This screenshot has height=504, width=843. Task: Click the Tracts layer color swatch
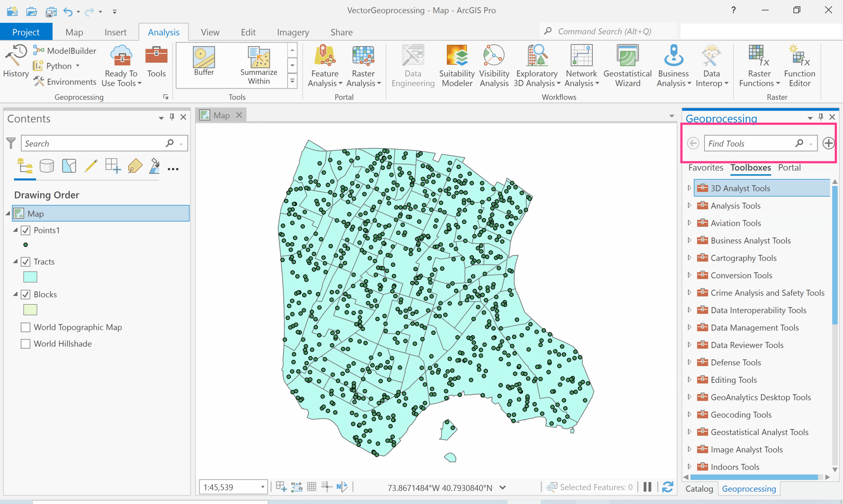click(30, 277)
